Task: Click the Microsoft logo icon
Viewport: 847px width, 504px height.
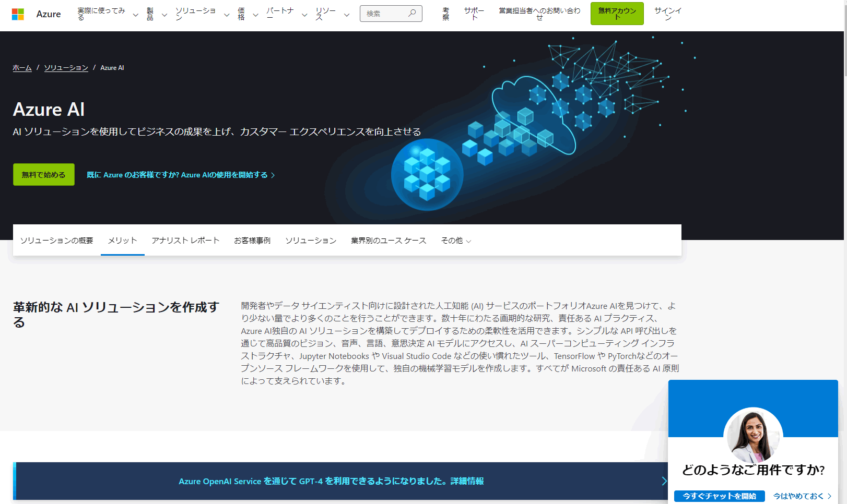Action: (18, 14)
